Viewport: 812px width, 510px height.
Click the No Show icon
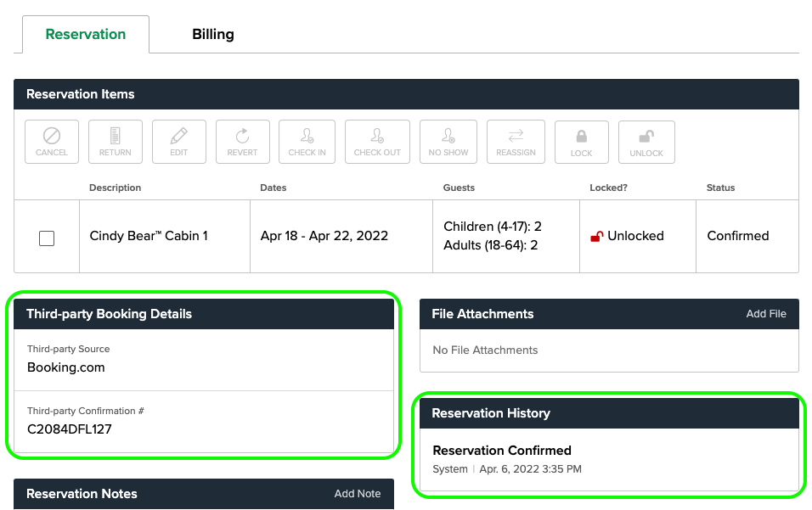coord(448,142)
